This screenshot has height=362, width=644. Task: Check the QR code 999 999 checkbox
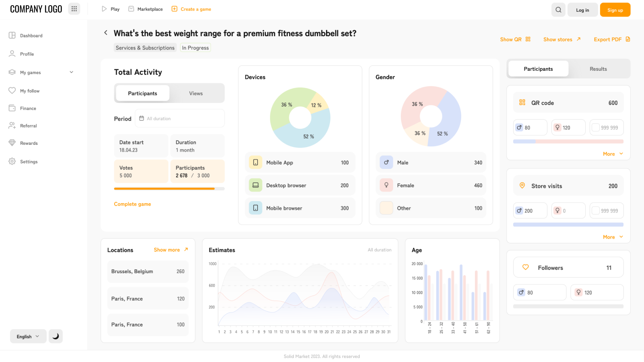pyautogui.click(x=596, y=128)
